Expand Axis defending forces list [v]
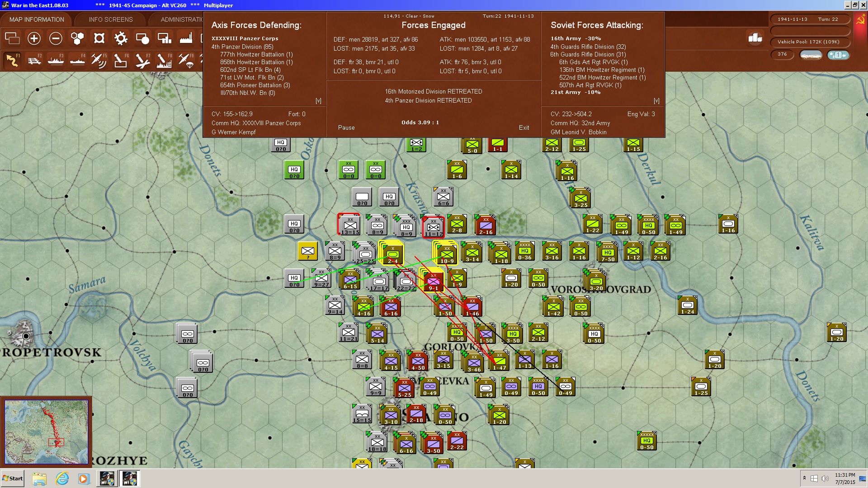This screenshot has height=488, width=868. pos(318,101)
